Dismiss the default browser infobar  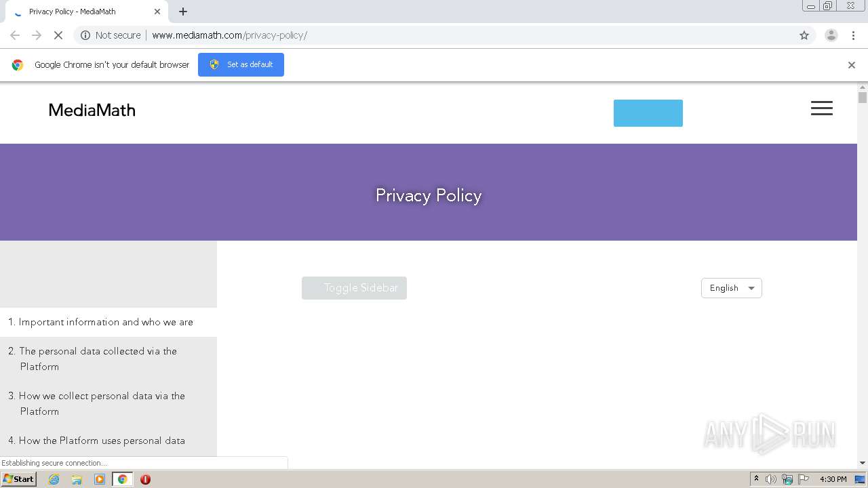point(852,65)
